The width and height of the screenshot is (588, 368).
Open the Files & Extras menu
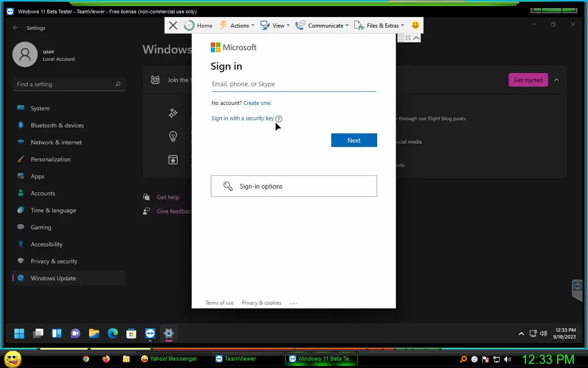click(x=379, y=25)
